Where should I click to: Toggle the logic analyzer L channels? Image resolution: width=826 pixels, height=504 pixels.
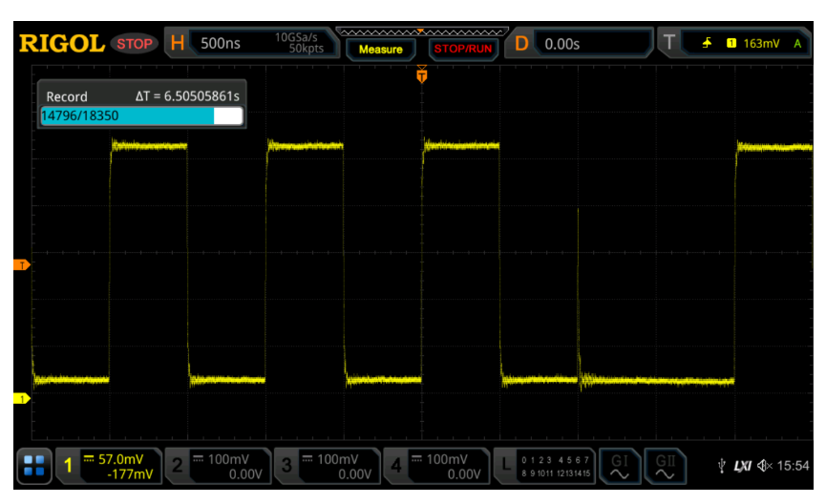pyautogui.click(x=544, y=466)
